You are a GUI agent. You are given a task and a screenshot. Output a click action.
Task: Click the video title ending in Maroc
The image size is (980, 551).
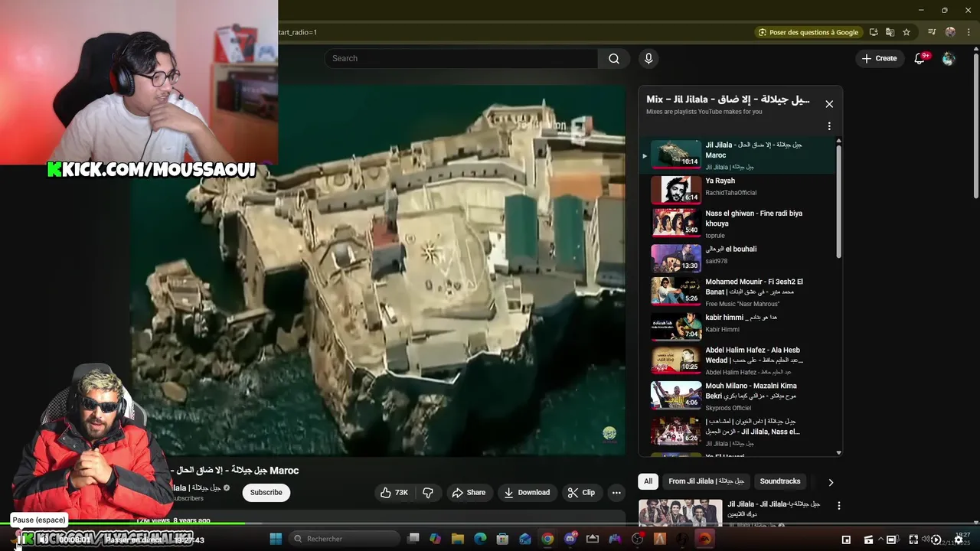click(234, 471)
